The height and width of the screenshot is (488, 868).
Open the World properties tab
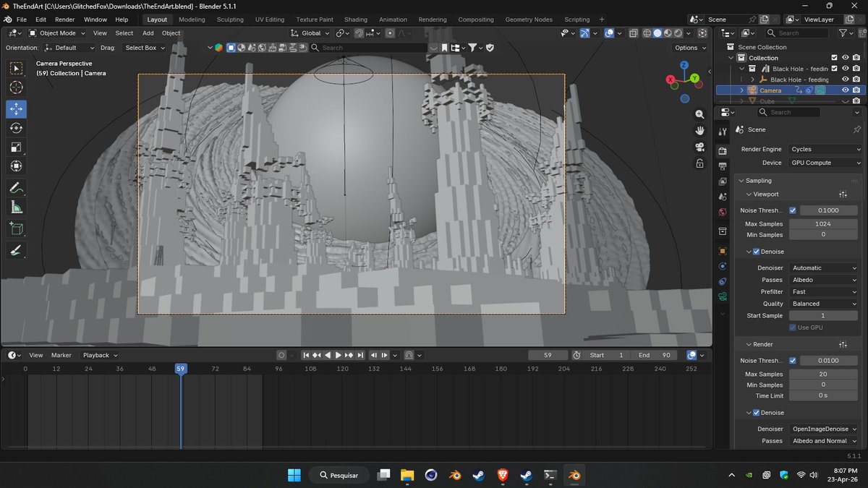point(722,213)
